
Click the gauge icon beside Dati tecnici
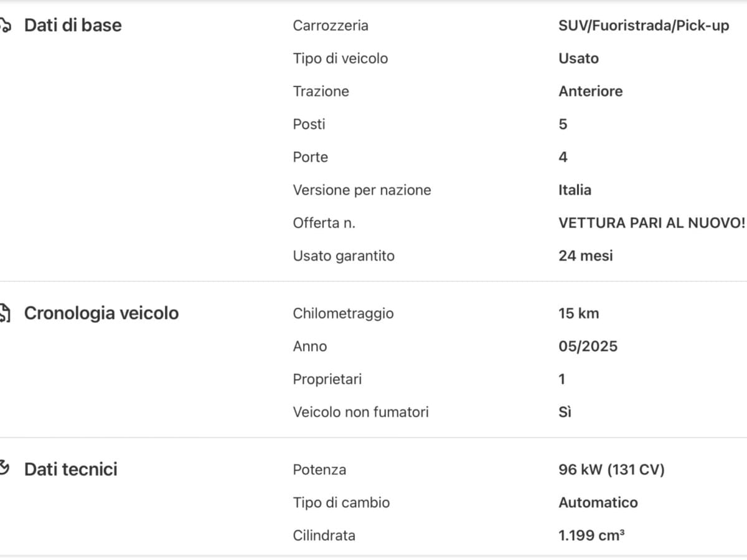(5, 469)
